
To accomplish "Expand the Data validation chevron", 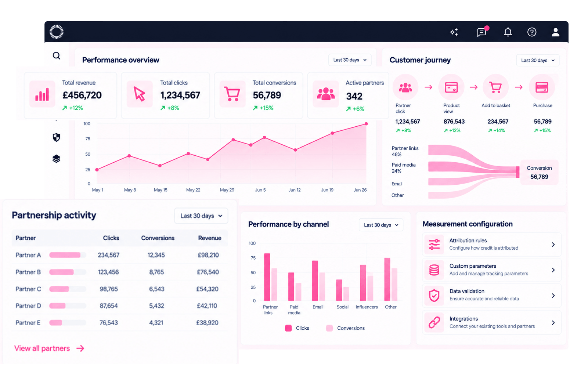I will (x=553, y=296).
